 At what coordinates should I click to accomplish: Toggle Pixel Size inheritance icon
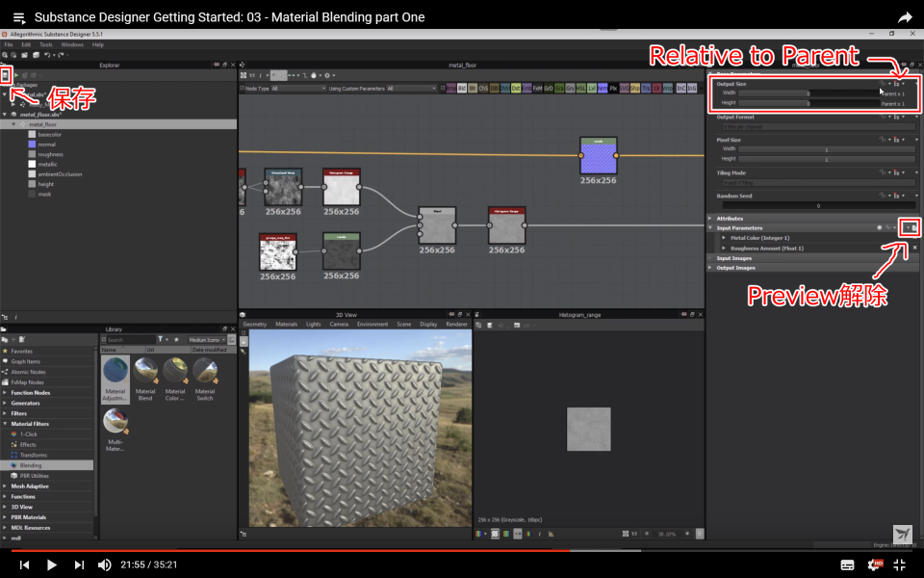pyautogui.click(x=897, y=140)
